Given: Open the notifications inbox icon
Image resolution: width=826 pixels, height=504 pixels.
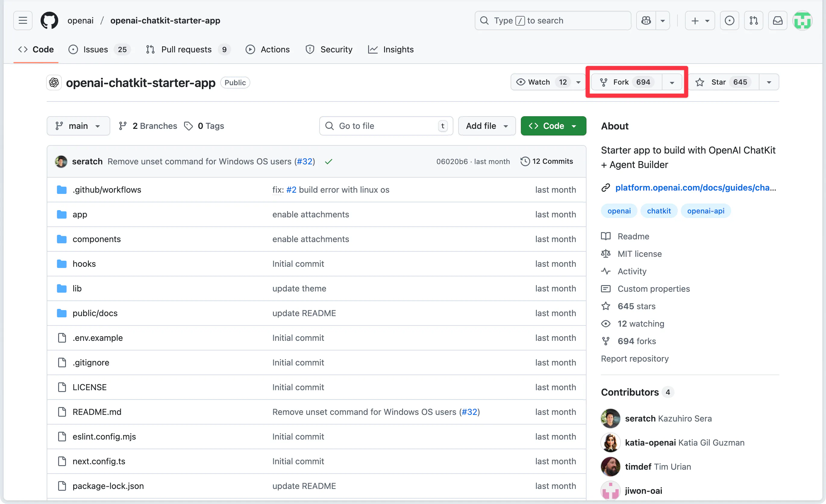Looking at the screenshot, I should point(778,20).
